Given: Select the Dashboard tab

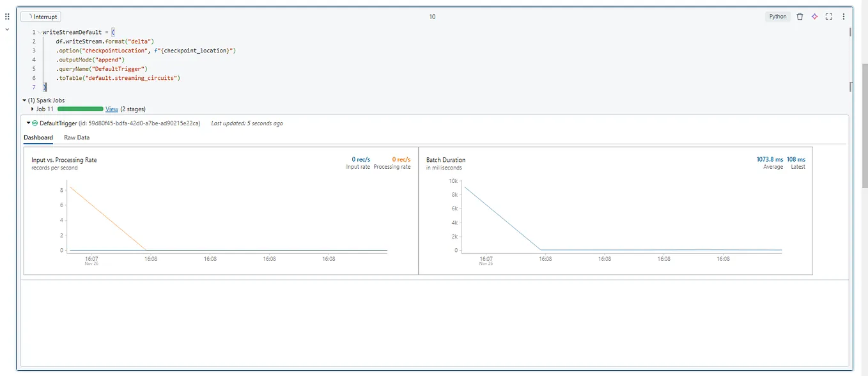Looking at the screenshot, I should tap(38, 137).
